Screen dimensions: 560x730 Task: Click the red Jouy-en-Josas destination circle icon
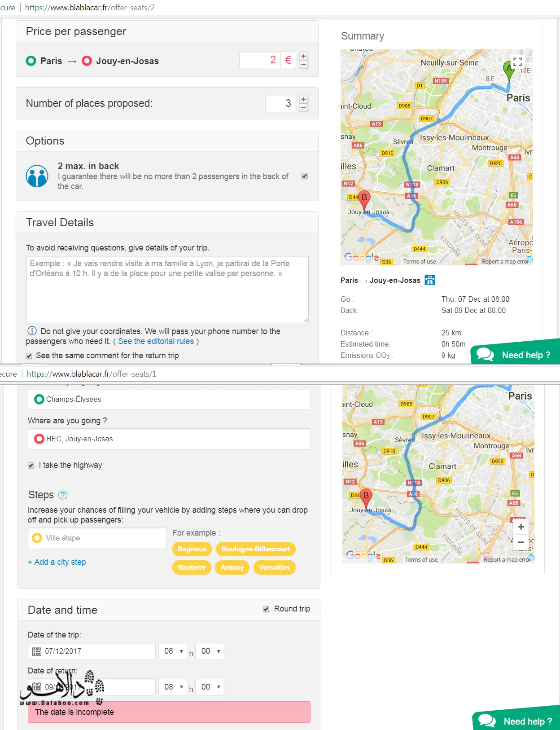87,61
